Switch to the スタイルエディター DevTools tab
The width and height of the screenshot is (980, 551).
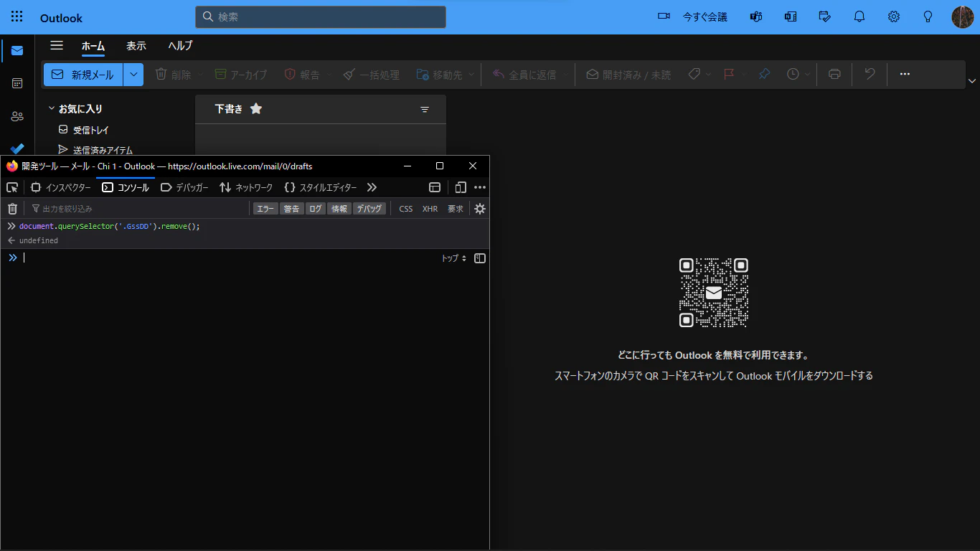coord(320,187)
